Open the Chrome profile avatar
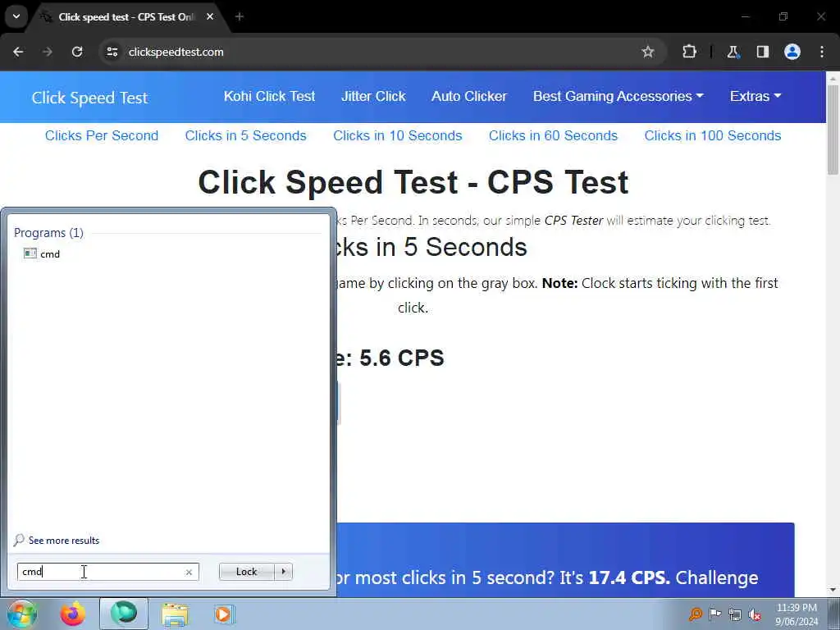Viewport: 840px width, 630px height. [792, 52]
